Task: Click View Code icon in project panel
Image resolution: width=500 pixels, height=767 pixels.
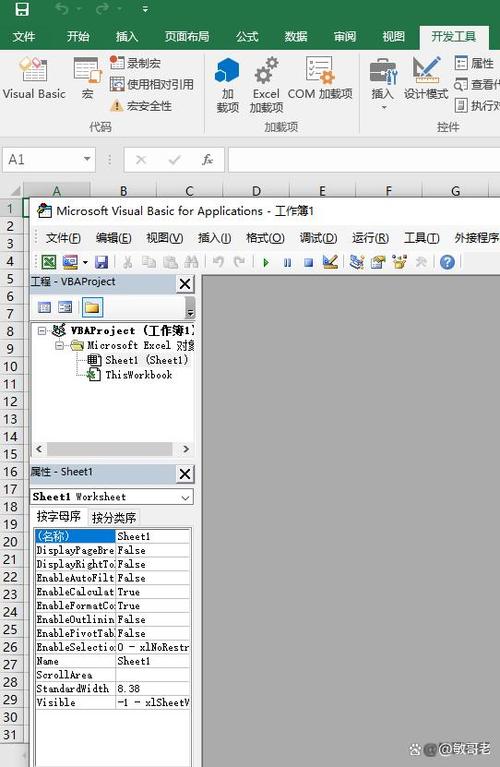Action: click(45, 307)
